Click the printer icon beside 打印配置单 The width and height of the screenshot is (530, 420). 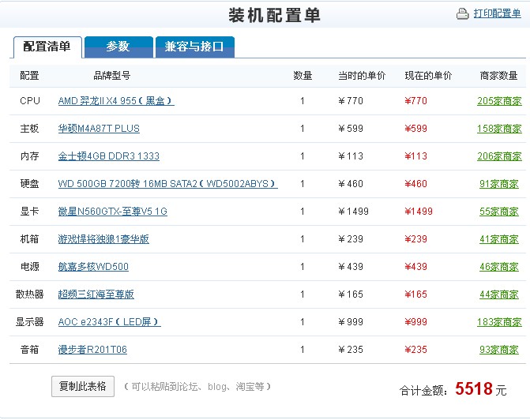[462, 13]
